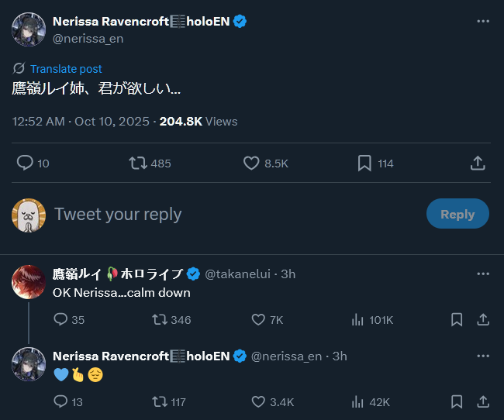
Task: Comment on takanelui's reply with 35 replies
Action: [60, 319]
